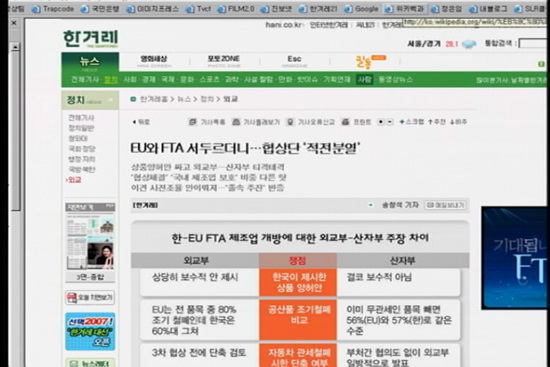Select the Esc magazine tab

[294, 61]
